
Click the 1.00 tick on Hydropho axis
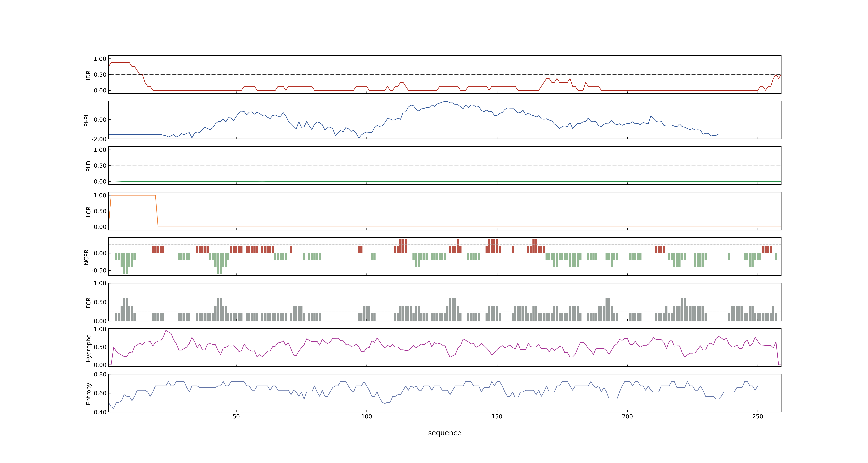pos(100,329)
